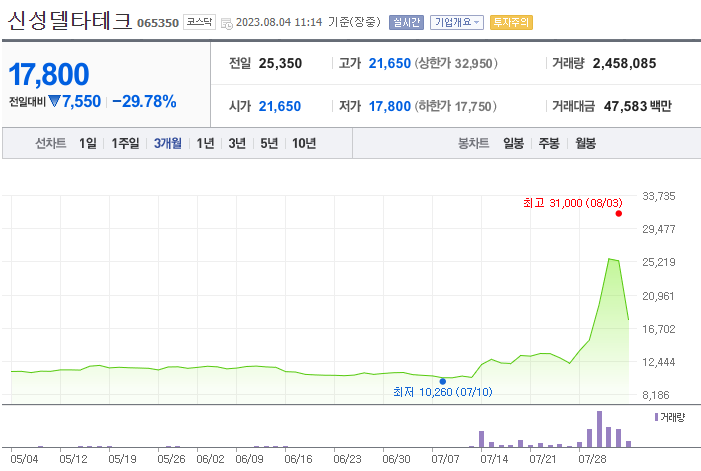Select the 1주일 line chart tab

(125, 143)
